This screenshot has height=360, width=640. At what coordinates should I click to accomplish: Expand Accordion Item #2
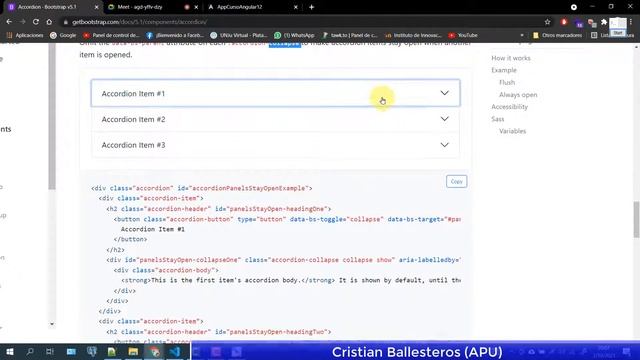tap(276, 119)
